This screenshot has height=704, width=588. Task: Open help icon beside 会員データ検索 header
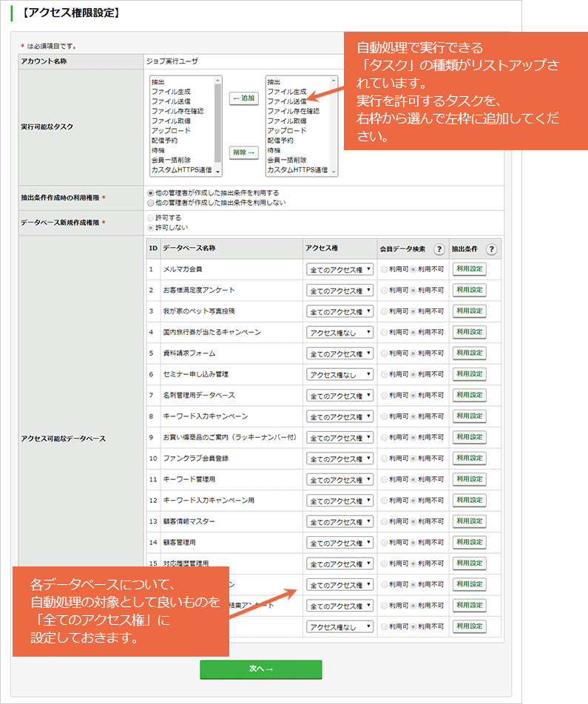(439, 249)
